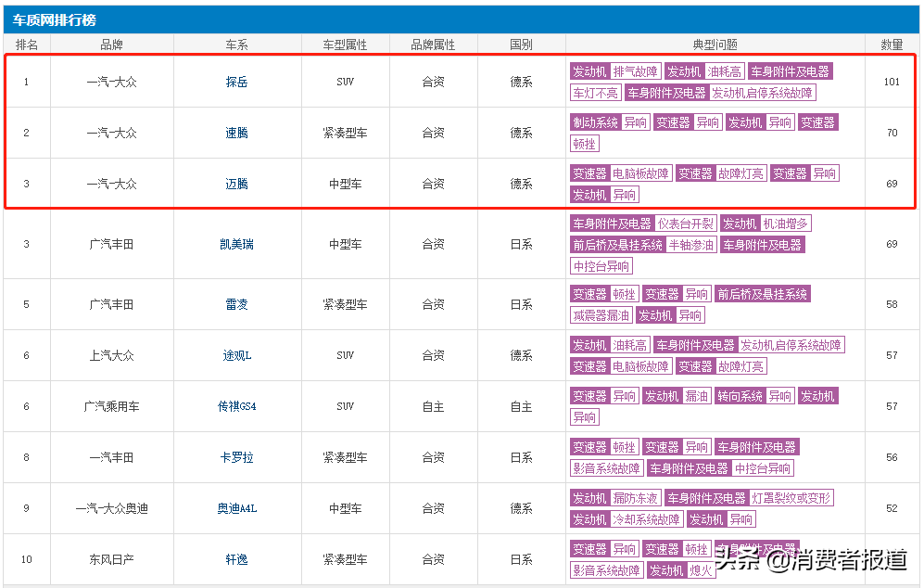Select the count value 101
The width and height of the screenshot is (924, 588).
click(892, 82)
